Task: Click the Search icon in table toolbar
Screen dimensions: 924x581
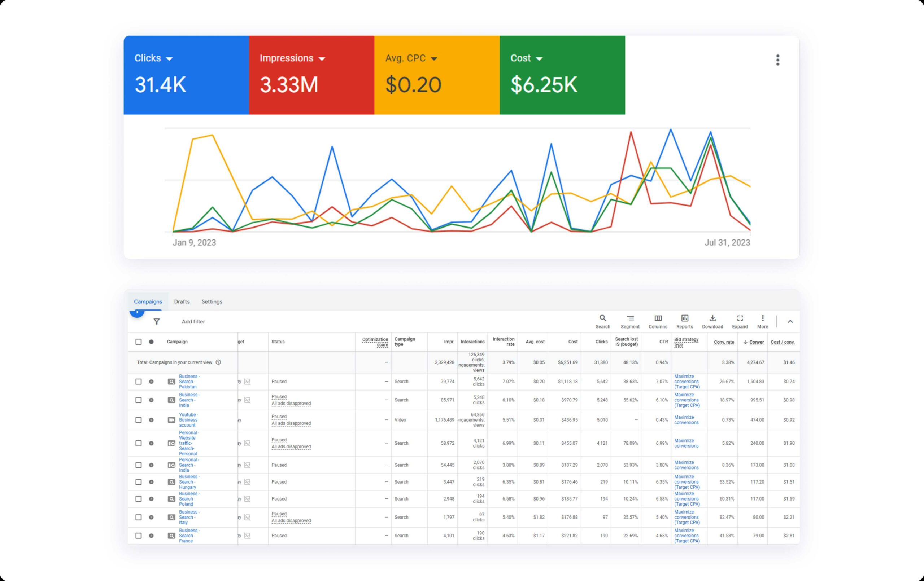Action: pyautogui.click(x=602, y=318)
